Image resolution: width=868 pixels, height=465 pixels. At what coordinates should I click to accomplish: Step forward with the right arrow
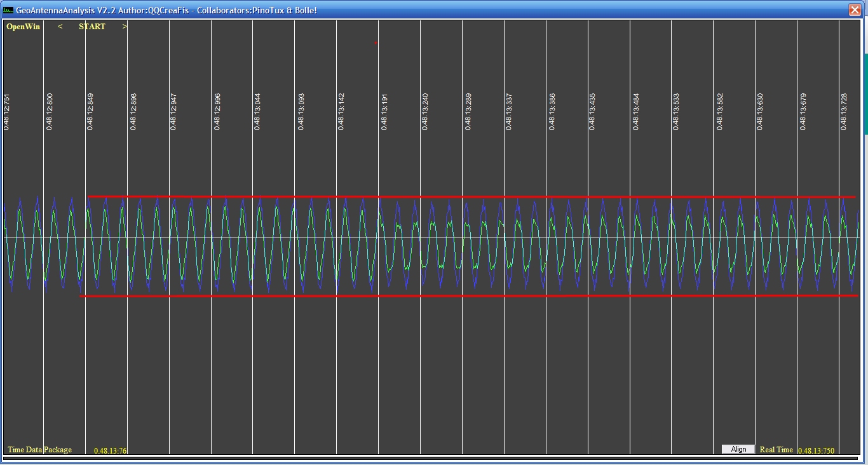coord(125,27)
